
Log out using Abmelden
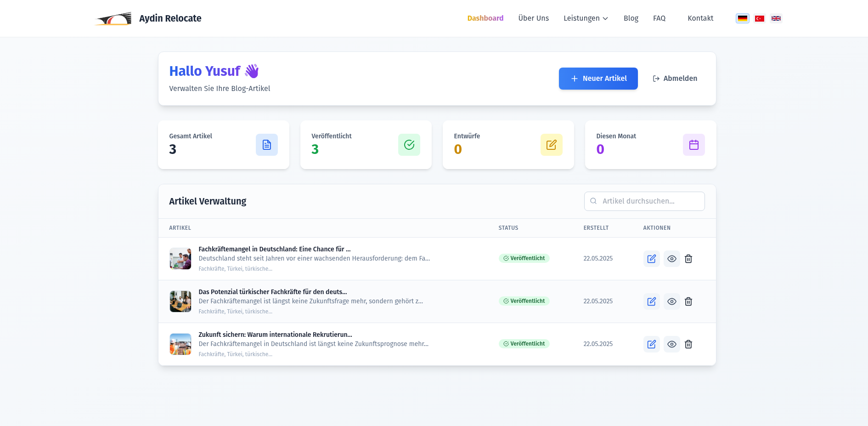point(675,79)
